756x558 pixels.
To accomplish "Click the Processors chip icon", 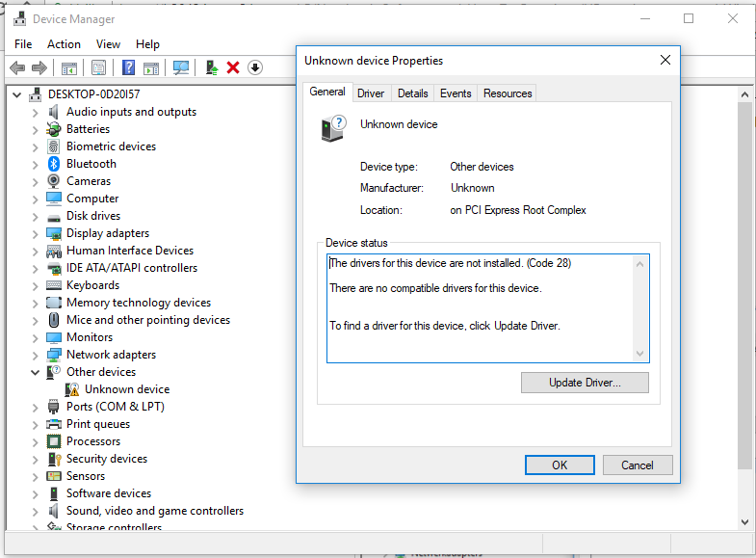I will tap(54, 441).
